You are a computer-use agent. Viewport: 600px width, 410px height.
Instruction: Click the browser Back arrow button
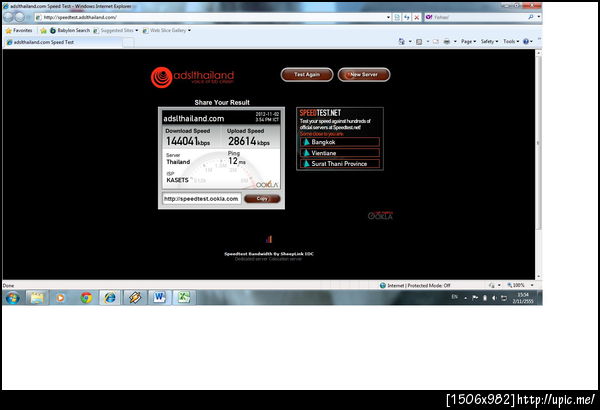coord(9,17)
